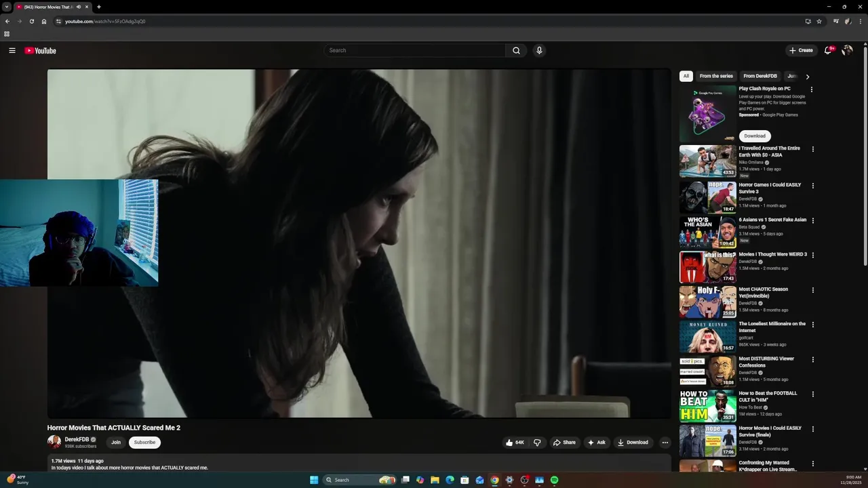Click the address bar URL

(x=105, y=21)
